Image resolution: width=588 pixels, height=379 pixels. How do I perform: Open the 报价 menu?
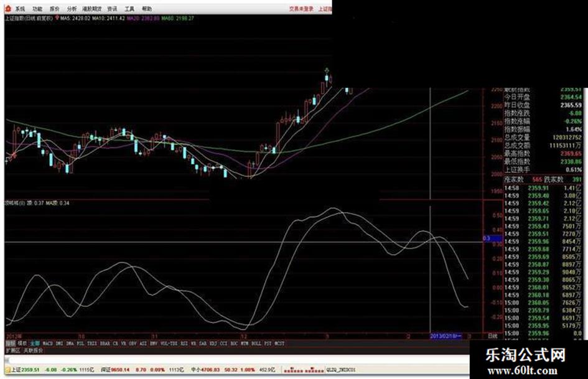(54, 9)
